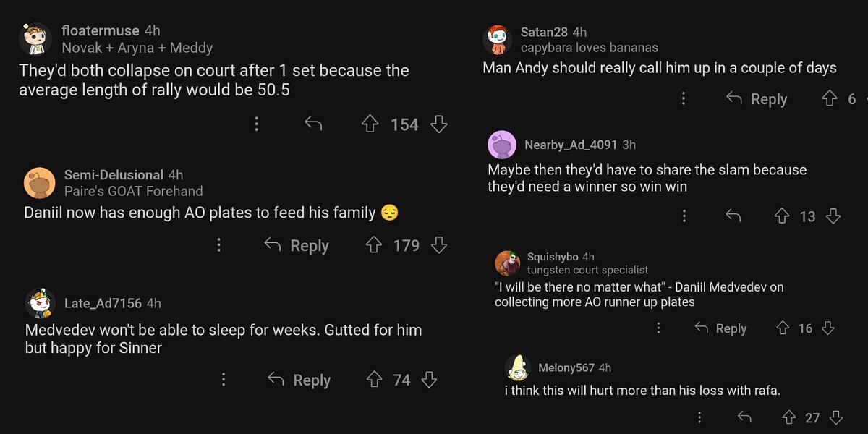Open floatermuse's username profile link
Screen dimensions: 868x434
tap(101, 30)
